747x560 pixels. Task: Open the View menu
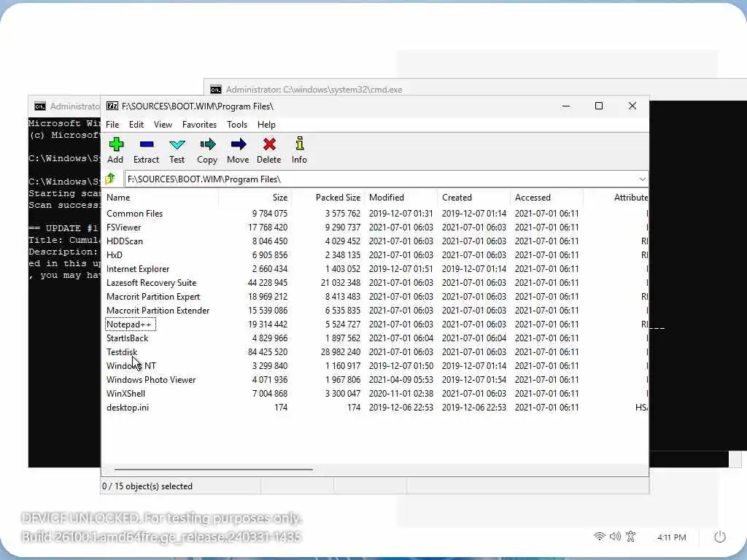[163, 124]
